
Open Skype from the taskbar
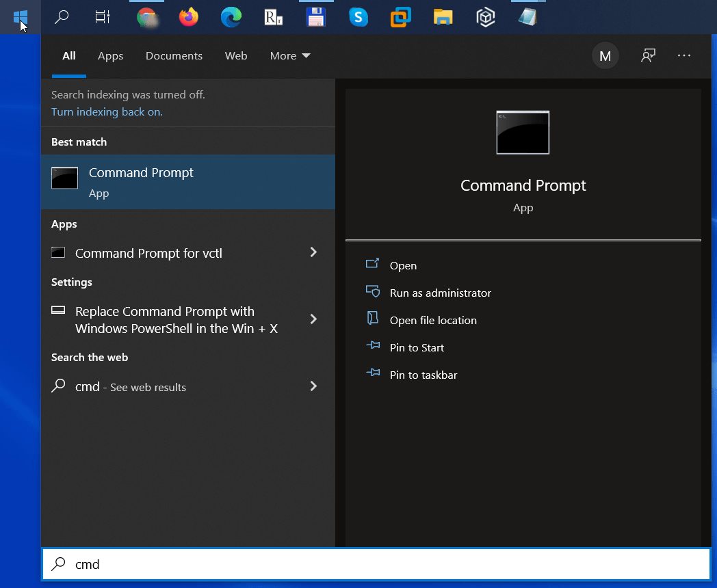pos(358,17)
